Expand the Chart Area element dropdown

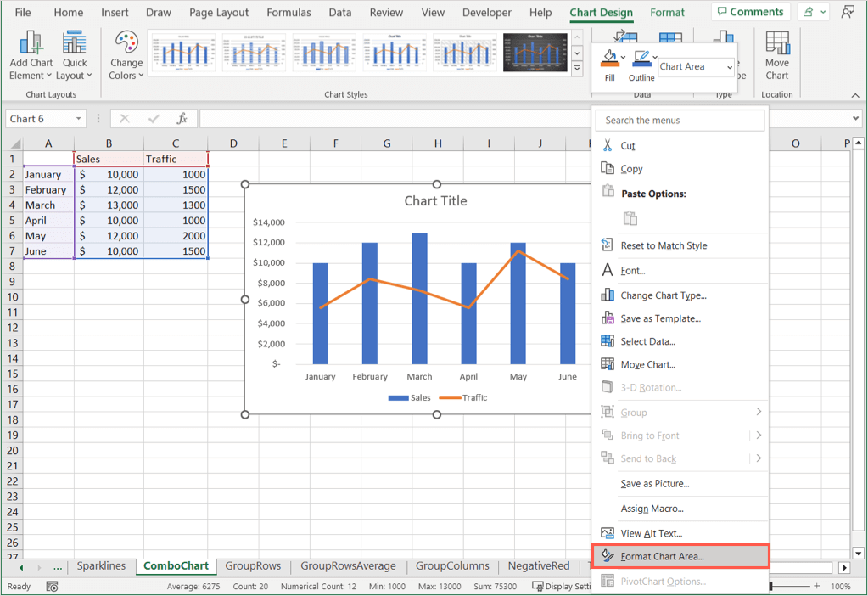pyautogui.click(x=729, y=67)
